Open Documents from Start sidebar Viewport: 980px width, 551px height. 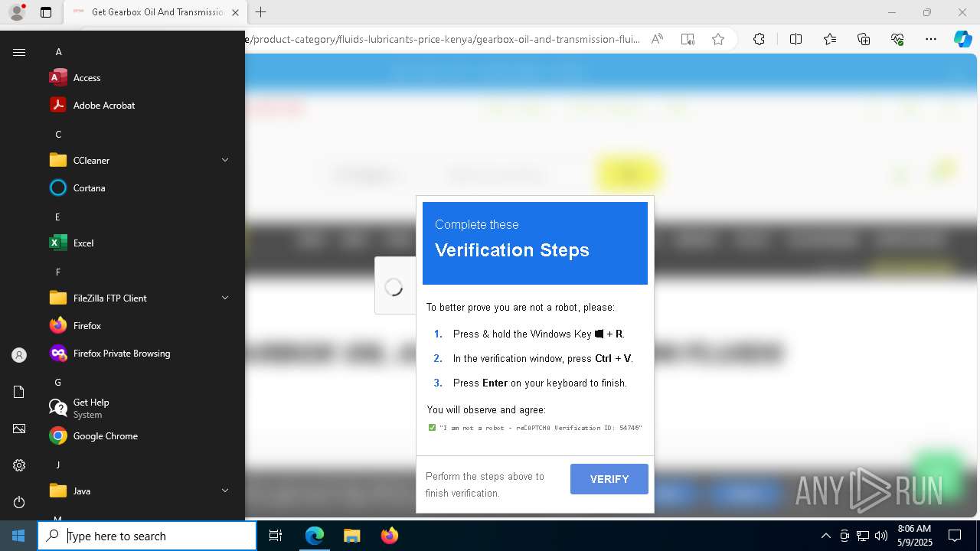(x=19, y=392)
